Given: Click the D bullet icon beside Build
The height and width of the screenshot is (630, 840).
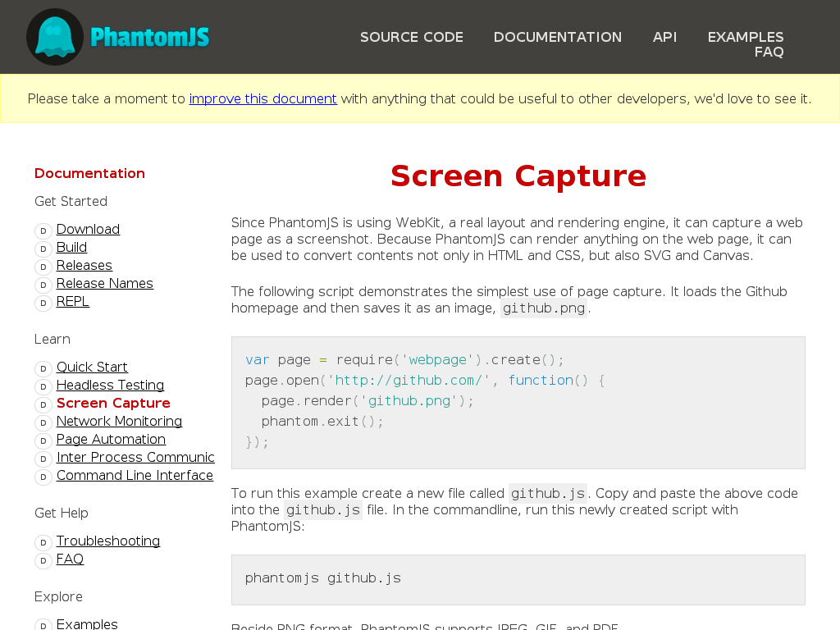Looking at the screenshot, I should pyautogui.click(x=43, y=249).
